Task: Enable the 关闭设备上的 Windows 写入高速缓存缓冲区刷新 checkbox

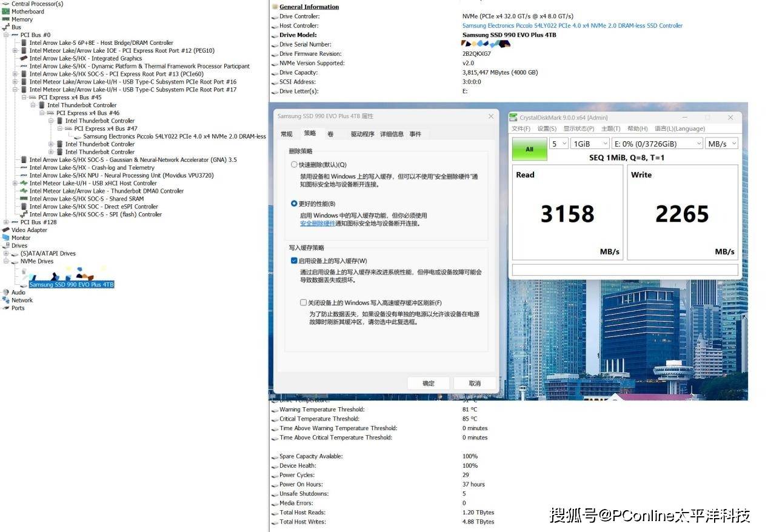Action: 304,303
